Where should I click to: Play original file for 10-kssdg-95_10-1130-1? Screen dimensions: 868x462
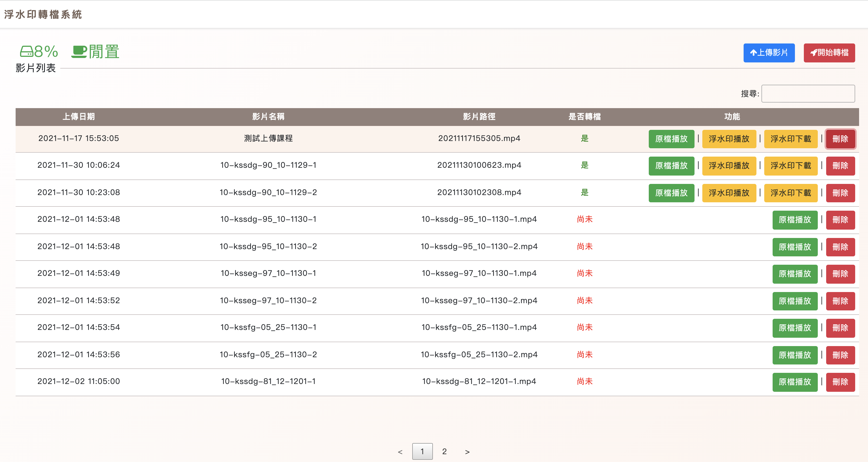[x=795, y=220]
